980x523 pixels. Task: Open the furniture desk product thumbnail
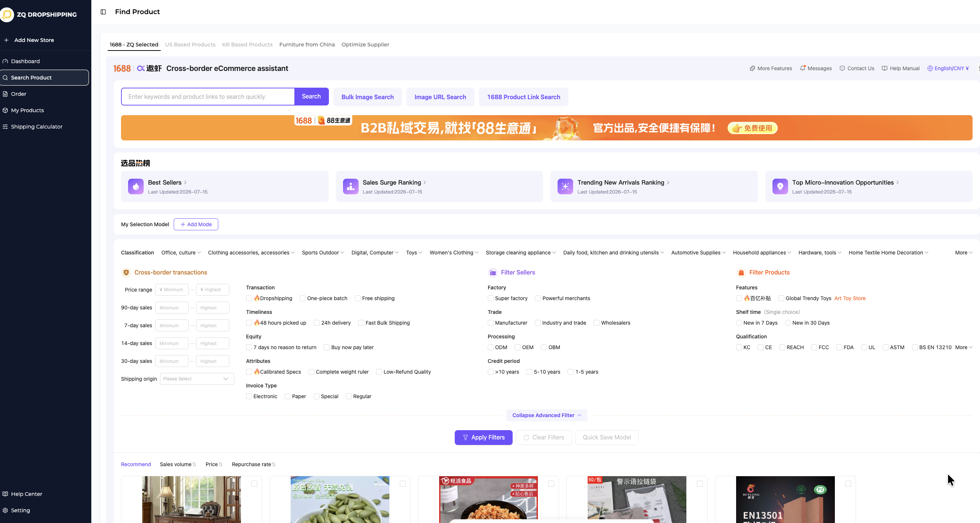191,499
